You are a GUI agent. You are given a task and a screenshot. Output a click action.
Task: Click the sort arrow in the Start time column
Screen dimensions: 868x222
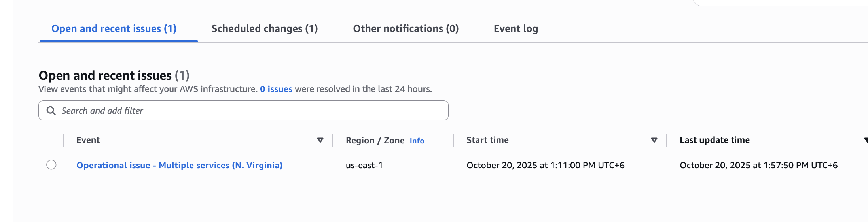coord(654,140)
